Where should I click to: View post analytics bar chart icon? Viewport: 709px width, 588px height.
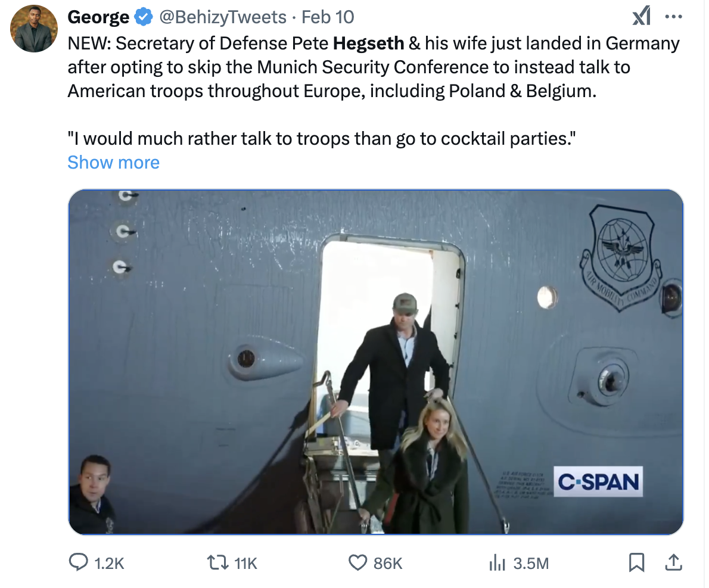(496, 562)
